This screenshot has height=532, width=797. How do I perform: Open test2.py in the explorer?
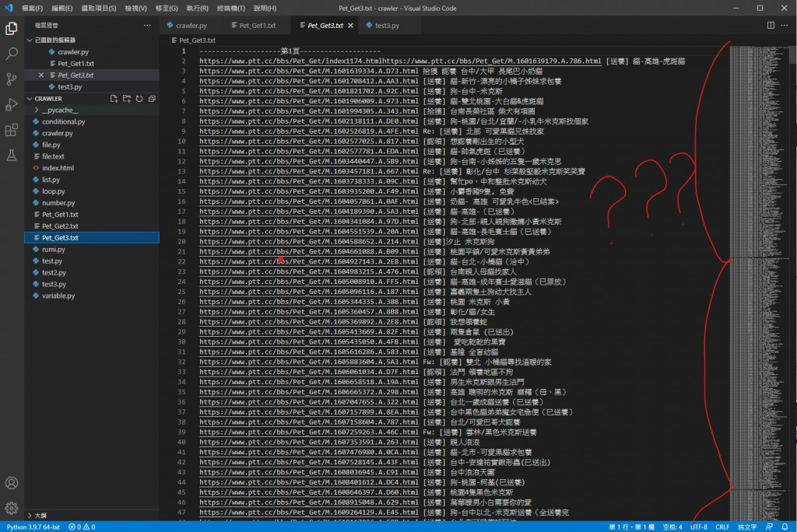click(54, 273)
